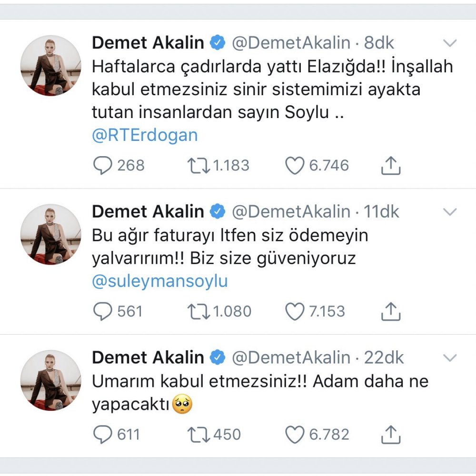Share the tweet posted 22dk ago
This screenshot has width=476, height=476.
tap(391, 435)
